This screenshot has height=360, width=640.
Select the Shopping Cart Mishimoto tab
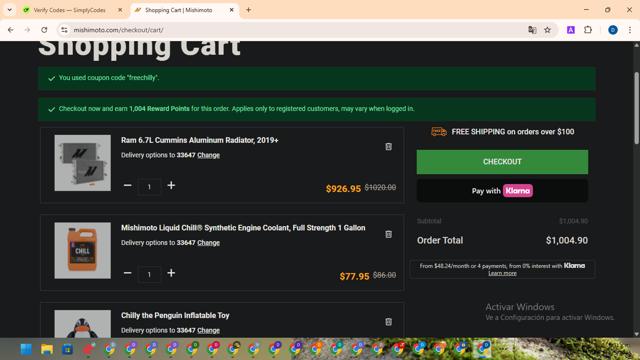click(178, 10)
